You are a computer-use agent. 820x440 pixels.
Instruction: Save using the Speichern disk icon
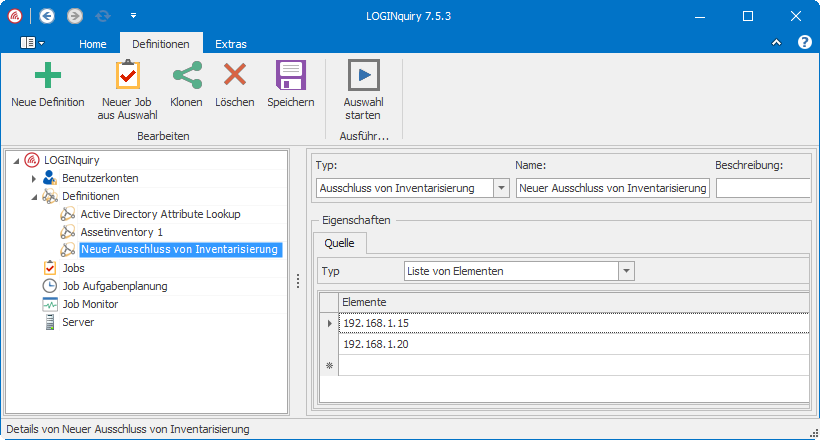[291, 75]
